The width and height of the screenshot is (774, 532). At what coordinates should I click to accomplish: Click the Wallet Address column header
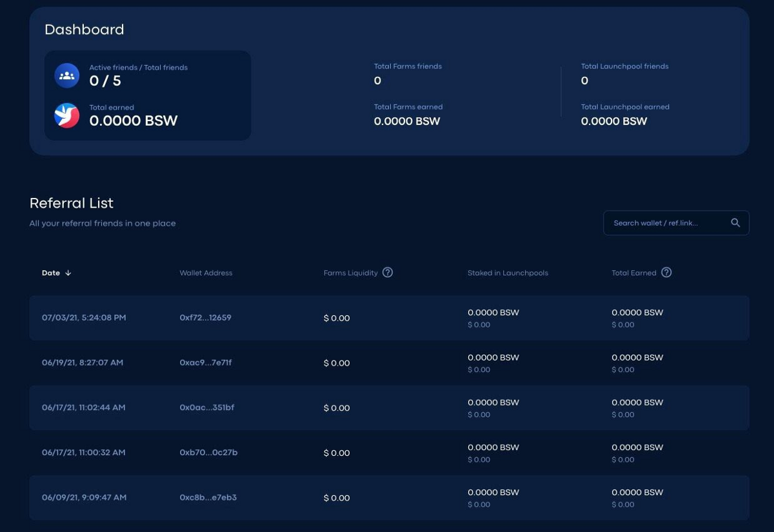[x=206, y=273]
